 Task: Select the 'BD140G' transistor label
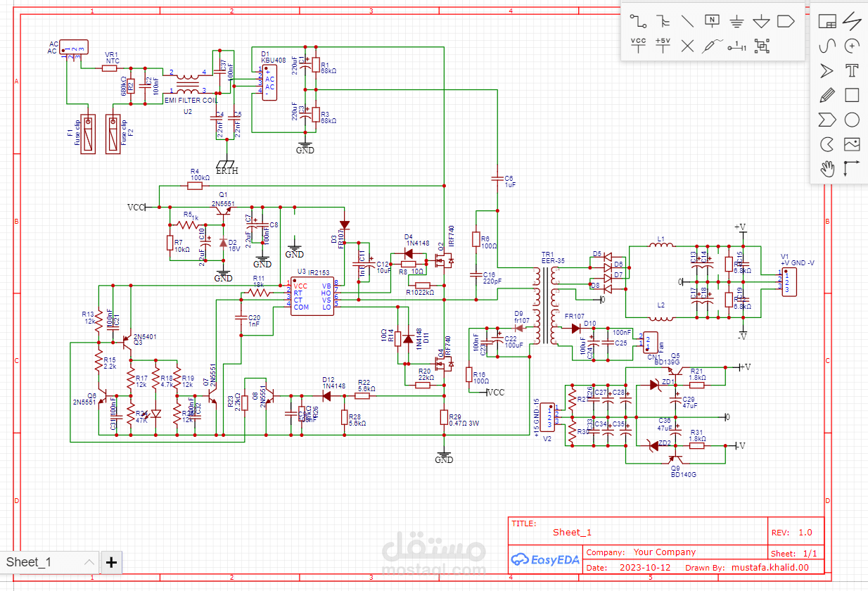tap(683, 475)
